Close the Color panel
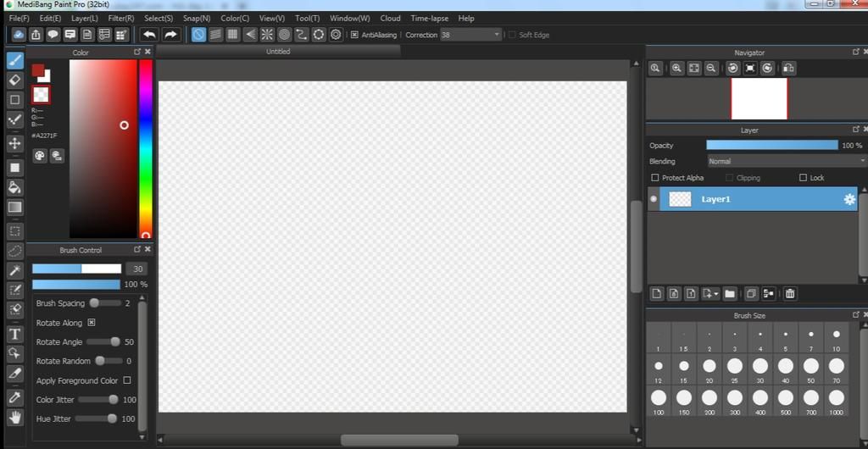The height and width of the screenshot is (449, 868). point(147,52)
